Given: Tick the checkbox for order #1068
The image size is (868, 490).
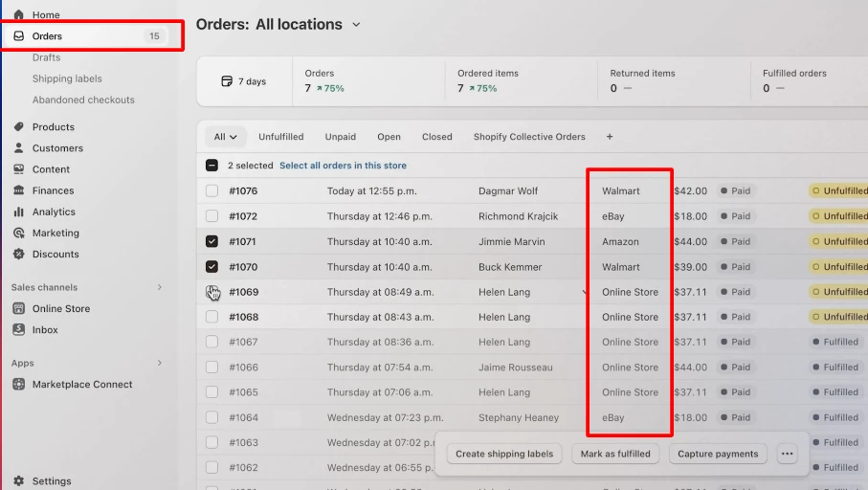Looking at the screenshot, I should pyautogui.click(x=212, y=317).
